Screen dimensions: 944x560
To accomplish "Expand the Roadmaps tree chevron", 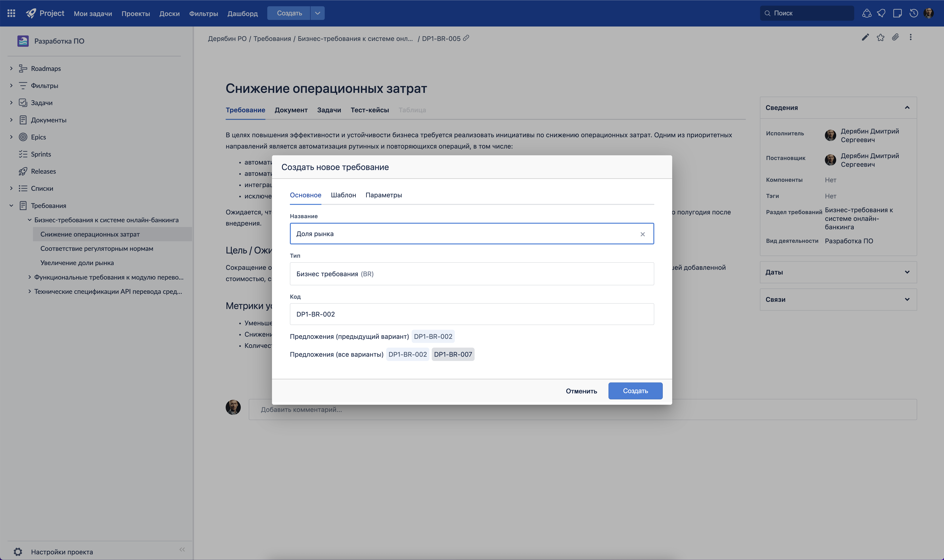I will coord(11,68).
